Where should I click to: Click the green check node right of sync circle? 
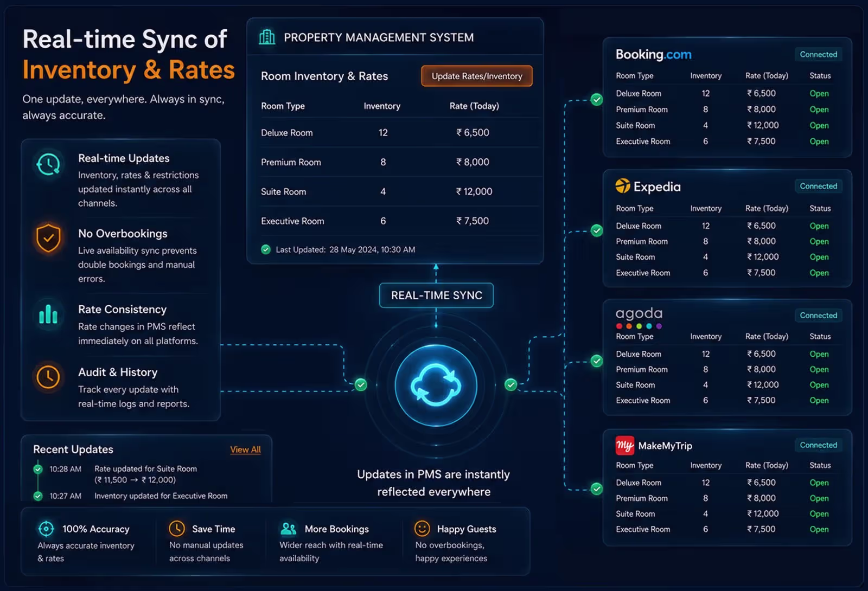(x=510, y=384)
